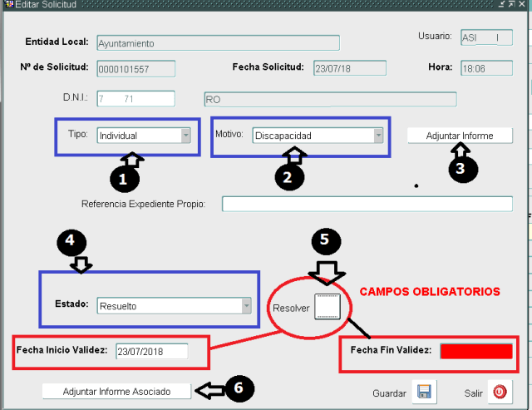Click the name field beside D.N.I.
The width and height of the screenshot is (532, 410).
coord(329,99)
